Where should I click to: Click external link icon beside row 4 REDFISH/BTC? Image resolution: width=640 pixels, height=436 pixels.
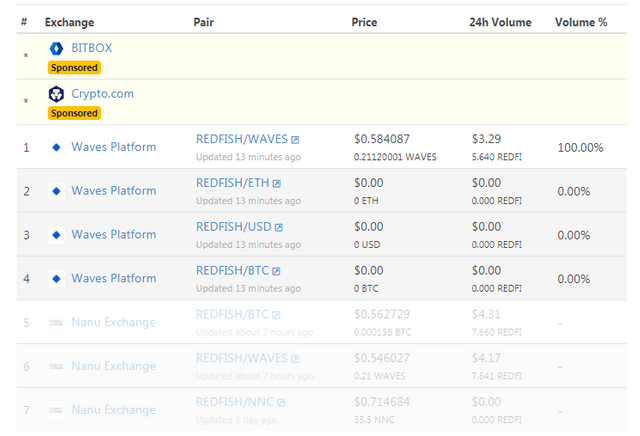pyautogui.click(x=276, y=271)
